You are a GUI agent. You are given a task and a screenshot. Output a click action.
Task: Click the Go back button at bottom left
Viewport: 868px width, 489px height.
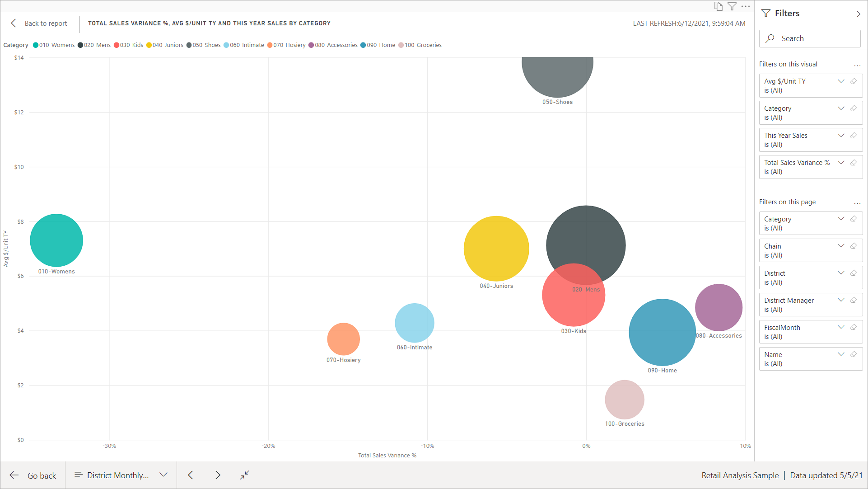33,475
